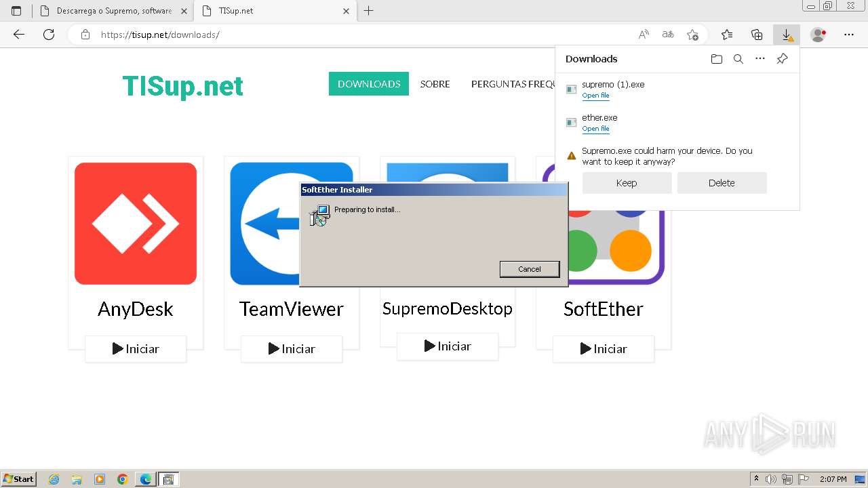The image size is (868, 488).
Task: Keep the flagged Supremo.exe download
Action: click(x=627, y=183)
